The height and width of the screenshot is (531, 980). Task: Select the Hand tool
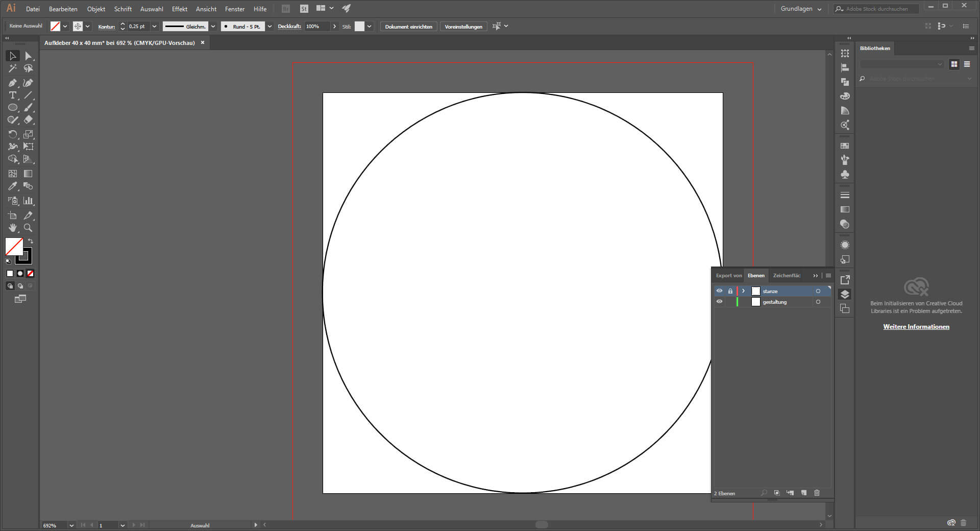tap(13, 228)
